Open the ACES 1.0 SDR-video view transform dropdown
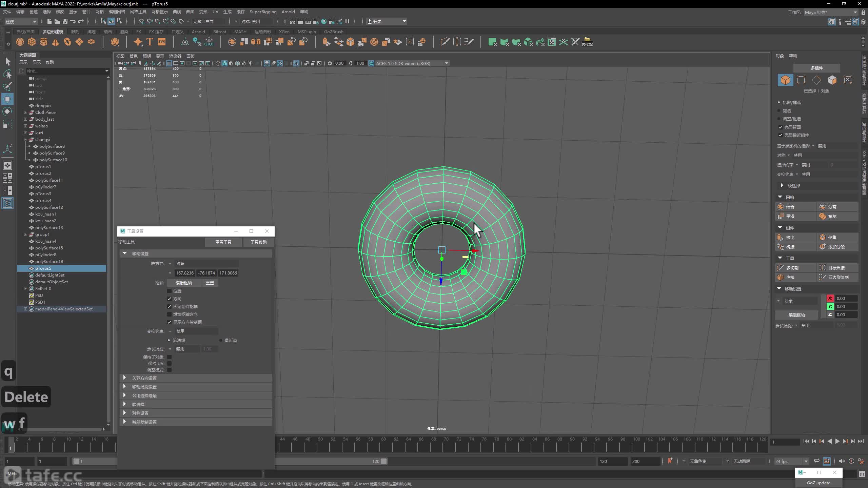This screenshot has width=868, height=488. pos(412,63)
